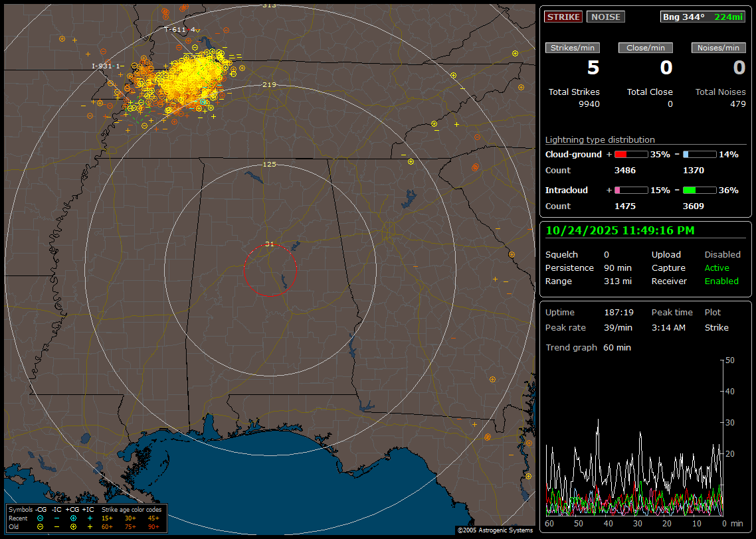Click the Receiver Enabled status
Viewport: 756px width, 539px height.
[x=721, y=281]
